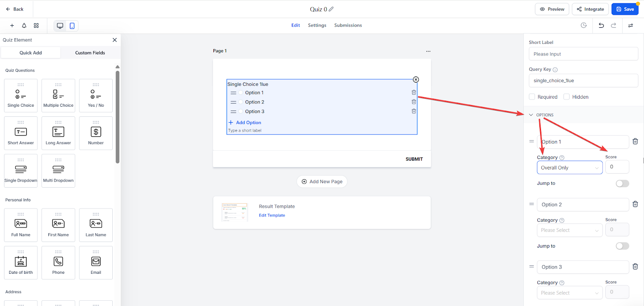Enable Jump to toggle for Option 1
Screen dimensions: 644x306
pos(622,184)
